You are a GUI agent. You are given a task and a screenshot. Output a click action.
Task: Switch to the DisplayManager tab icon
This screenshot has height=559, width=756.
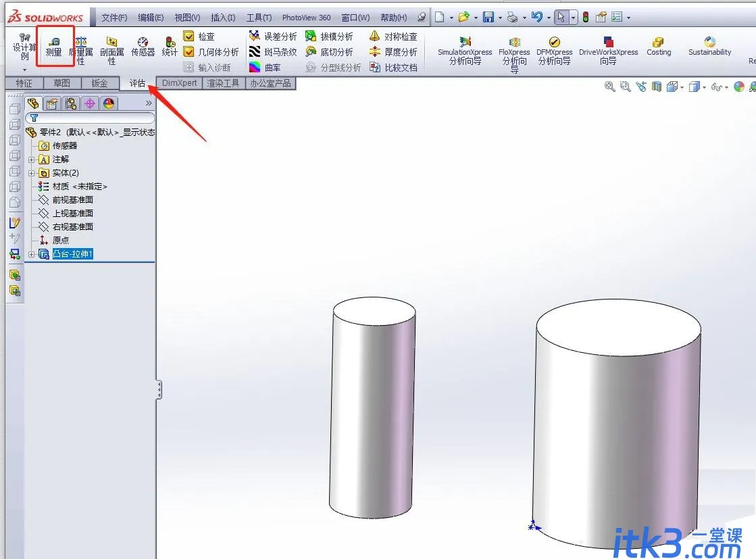point(109,103)
